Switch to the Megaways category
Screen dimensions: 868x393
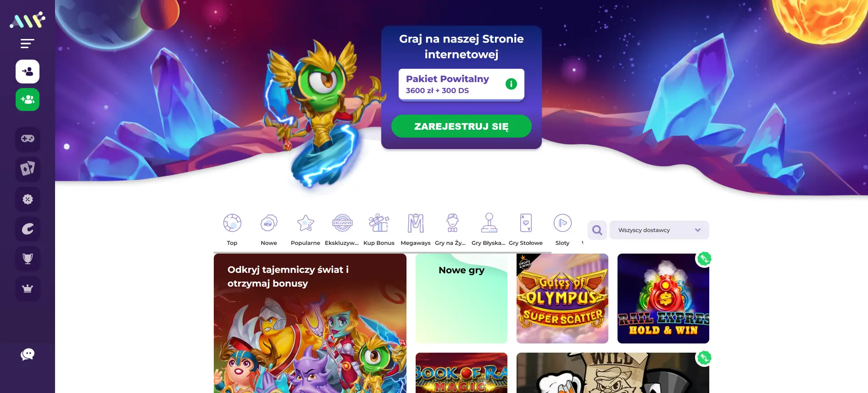[416, 230]
